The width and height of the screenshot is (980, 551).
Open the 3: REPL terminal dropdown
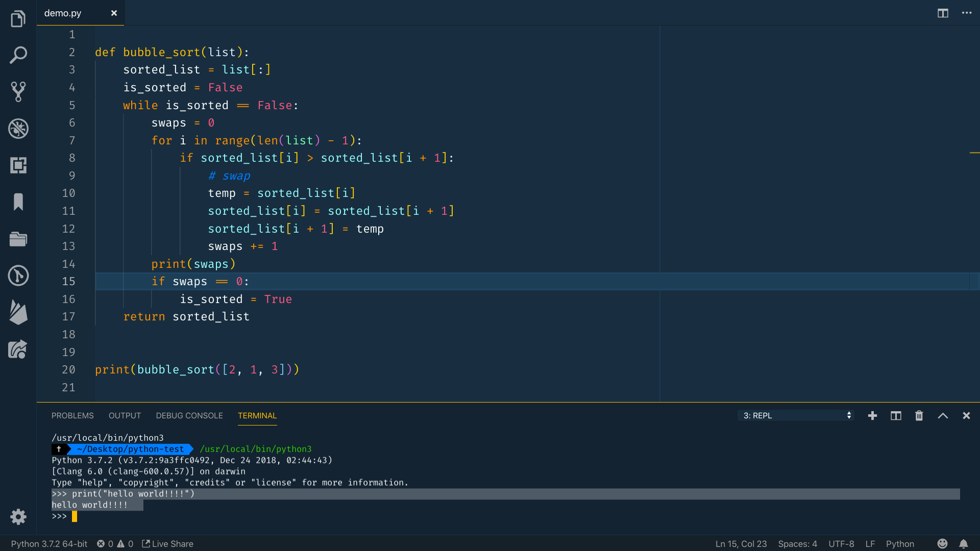pos(796,416)
